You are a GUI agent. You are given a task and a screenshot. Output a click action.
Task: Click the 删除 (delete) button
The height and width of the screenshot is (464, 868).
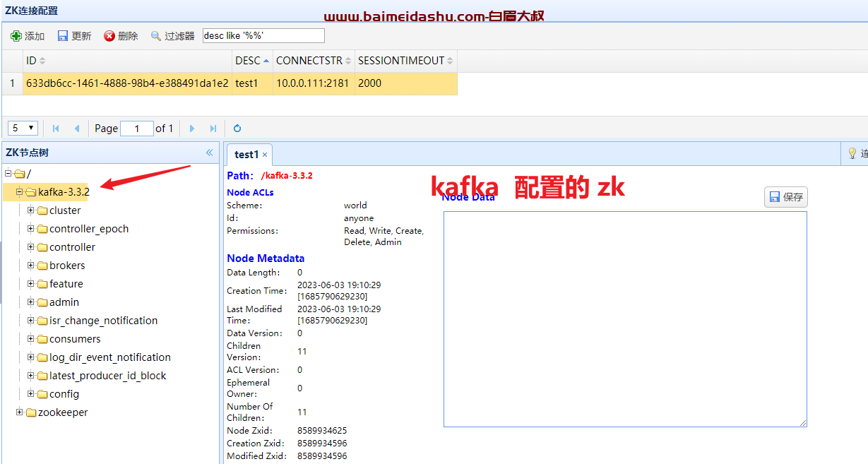(121, 36)
